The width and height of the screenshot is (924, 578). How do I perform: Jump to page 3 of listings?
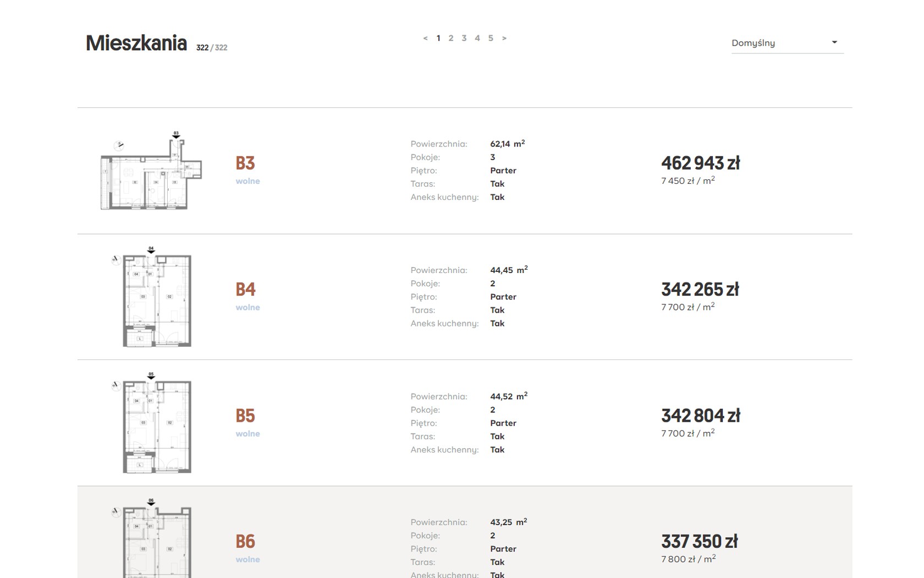464,38
